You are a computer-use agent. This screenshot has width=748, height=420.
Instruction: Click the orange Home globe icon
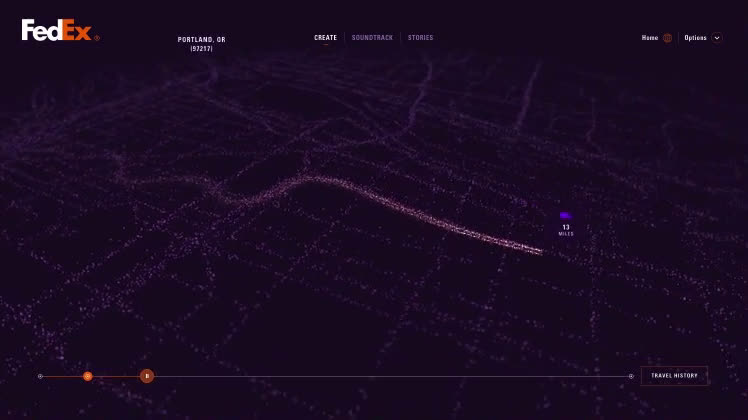point(667,38)
